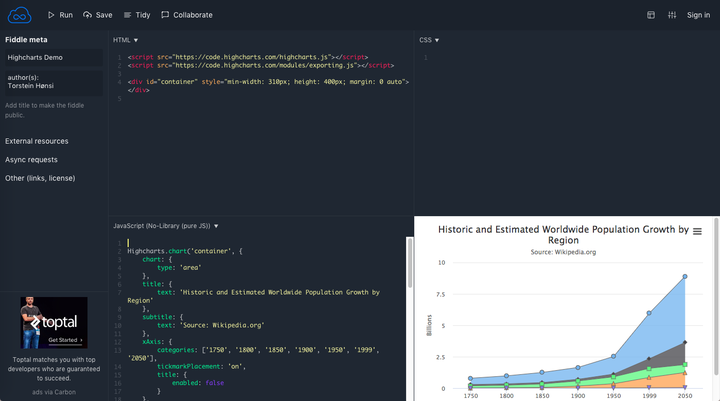Click the blue data point at 1999
720x401 pixels.
(x=649, y=313)
